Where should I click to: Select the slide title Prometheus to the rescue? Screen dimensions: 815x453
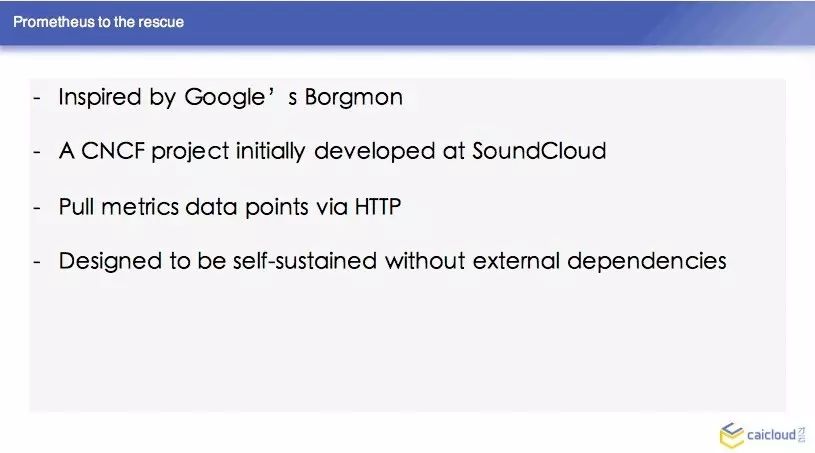pyautogui.click(x=98, y=22)
